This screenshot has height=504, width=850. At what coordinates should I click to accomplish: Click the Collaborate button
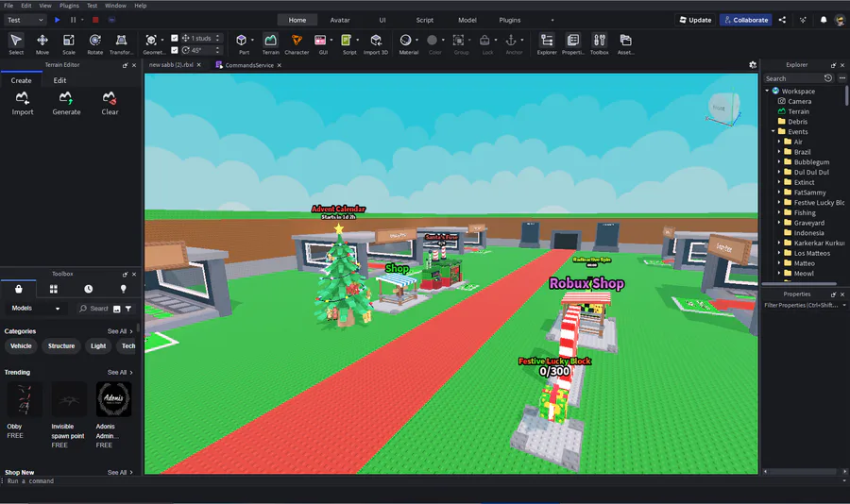[746, 20]
